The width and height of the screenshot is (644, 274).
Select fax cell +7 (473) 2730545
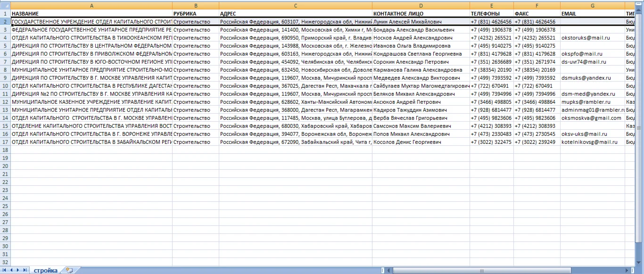pyautogui.click(x=537, y=134)
